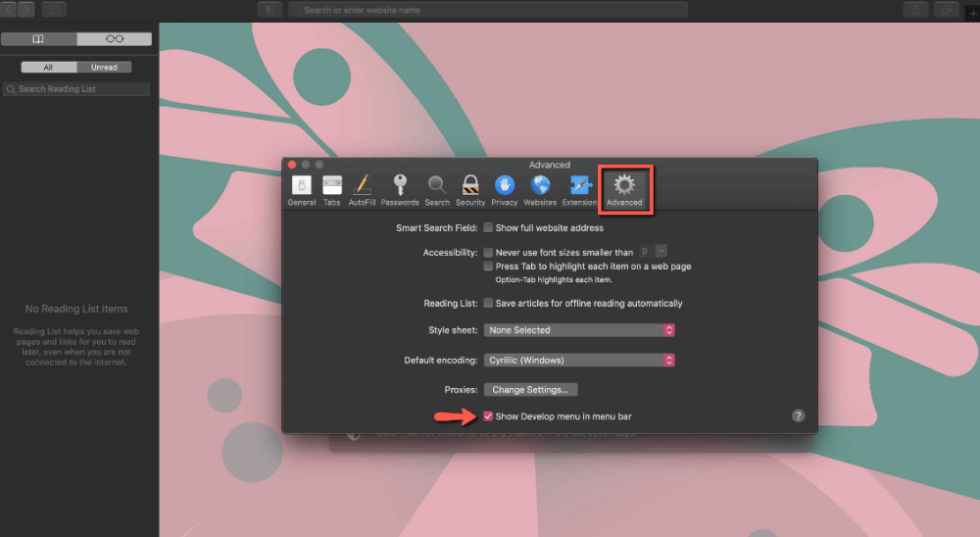Click the Share button in Safari toolbar
This screenshot has width=980, height=537.
(915, 10)
